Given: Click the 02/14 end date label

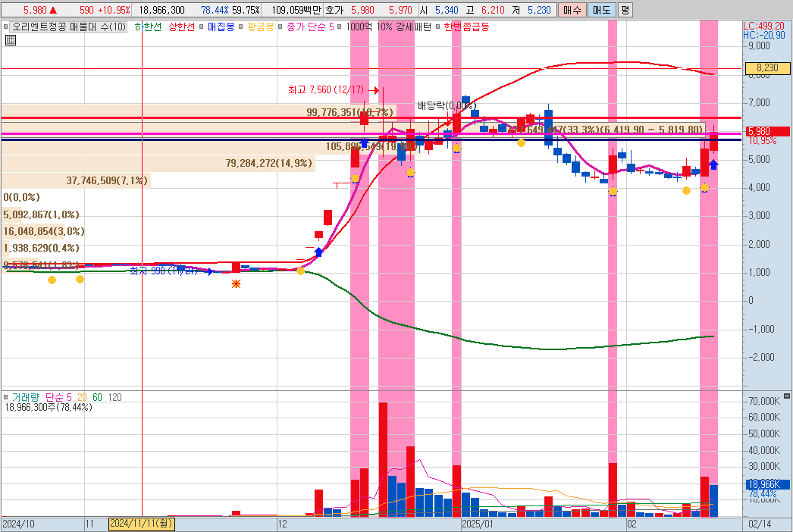Looking at the screenshot, I should [x=760, y=524].
